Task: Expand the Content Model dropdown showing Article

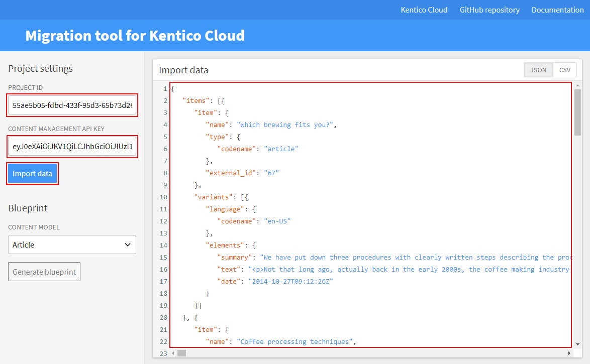Action: coord(72,245)
